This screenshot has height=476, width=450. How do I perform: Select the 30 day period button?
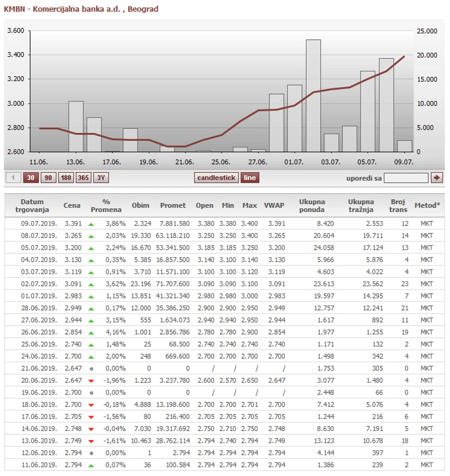[x=31, y=178]
